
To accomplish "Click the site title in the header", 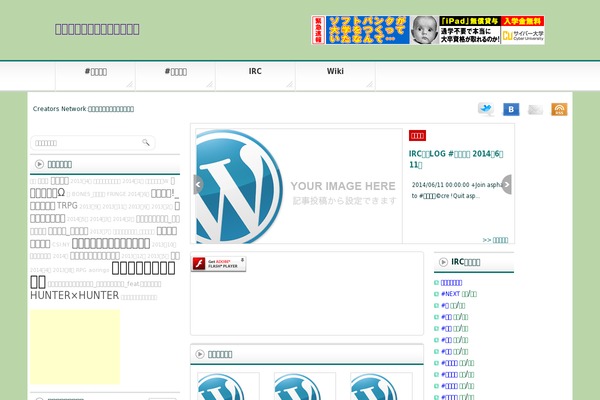I will click(x=97, y=29).
